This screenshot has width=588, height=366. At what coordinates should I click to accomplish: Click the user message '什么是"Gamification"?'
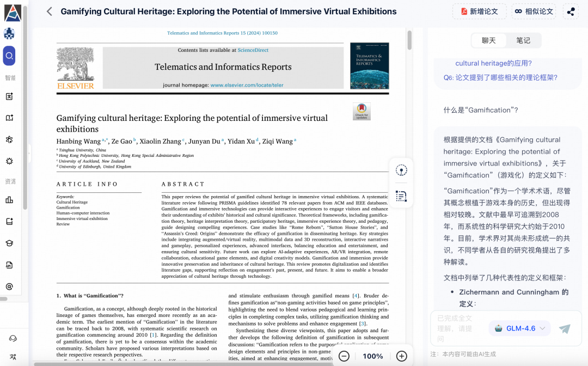tap(481, 110)
